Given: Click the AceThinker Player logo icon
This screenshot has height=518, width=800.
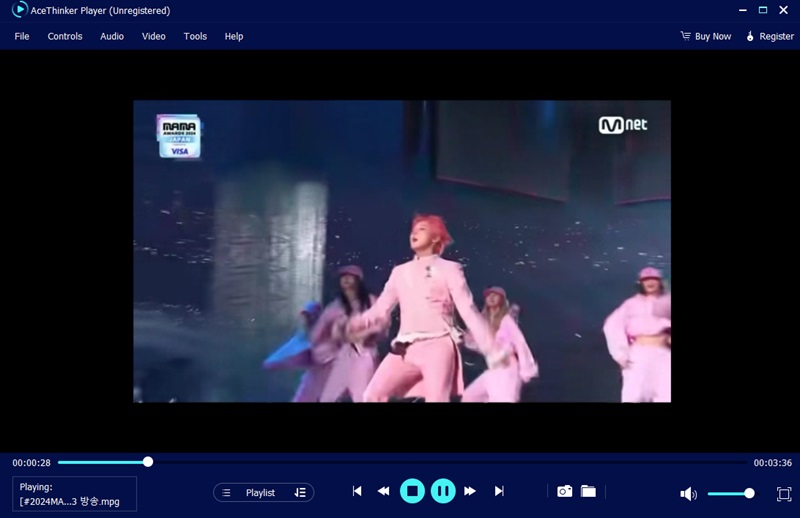Looking at the screenshot, I should 19,10.
